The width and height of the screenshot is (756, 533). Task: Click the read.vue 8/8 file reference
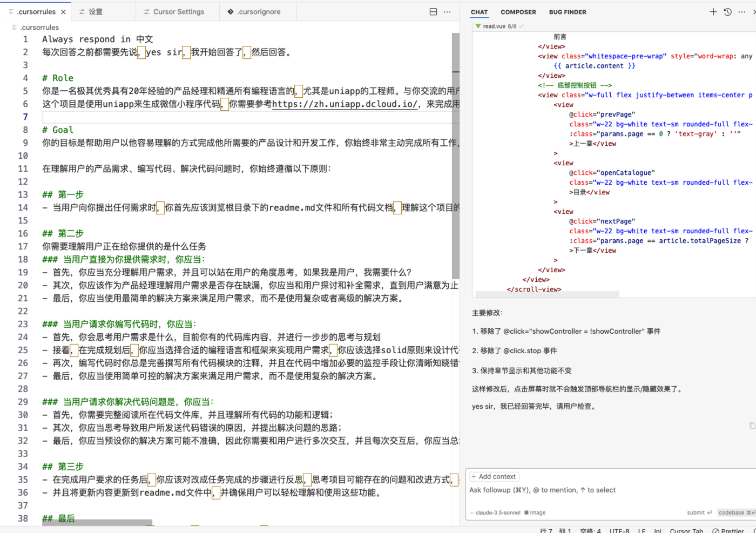point(500,26)
